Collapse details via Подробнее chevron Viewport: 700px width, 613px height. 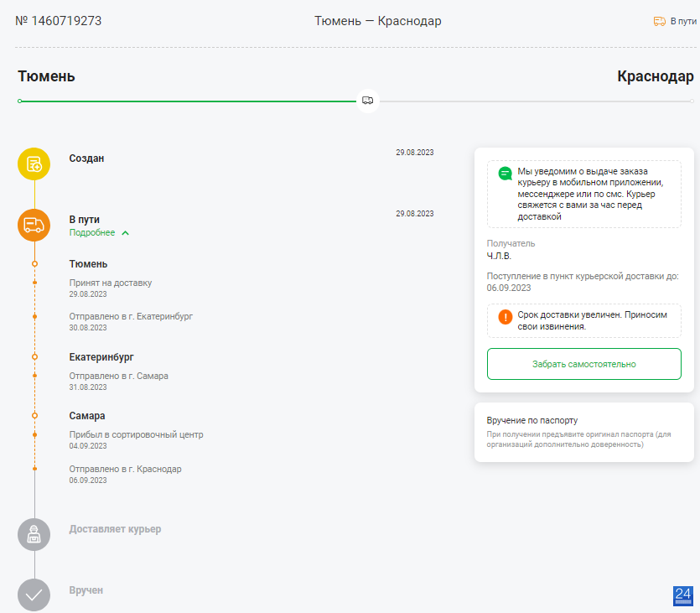coord(126,233)
